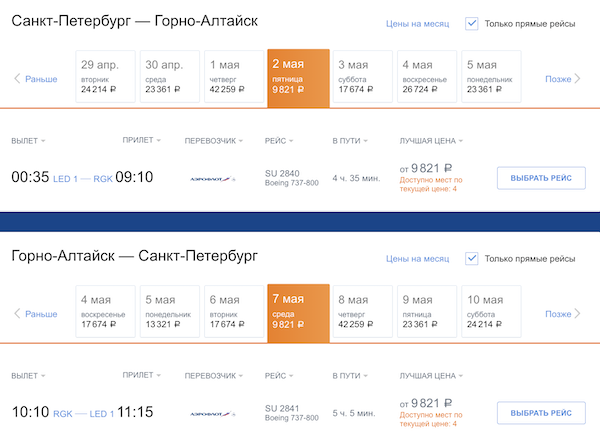Sort outbound flights by Вылет
Viewport: 600px width, 442px height.
(x=28, y=140)
